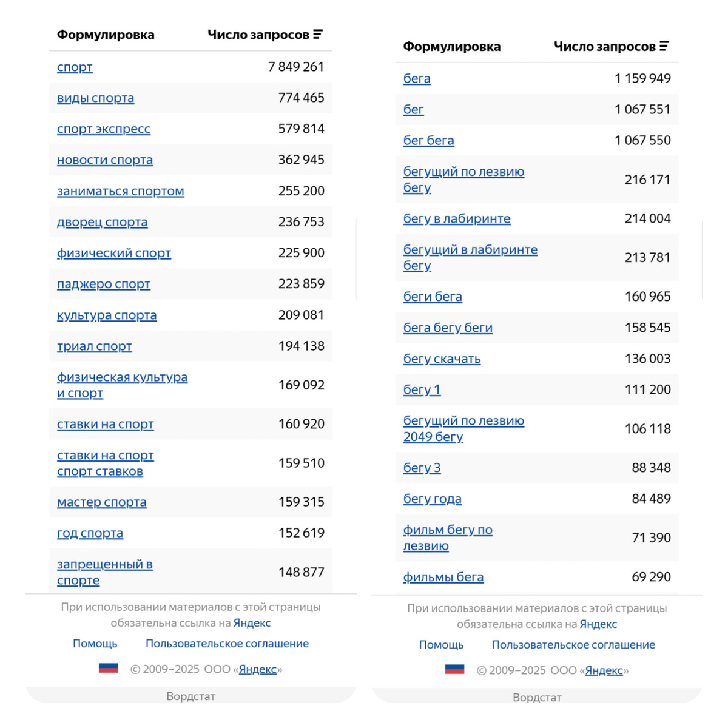
Task: Open the «виды спорта» query
Action: (x=95, y=98)
